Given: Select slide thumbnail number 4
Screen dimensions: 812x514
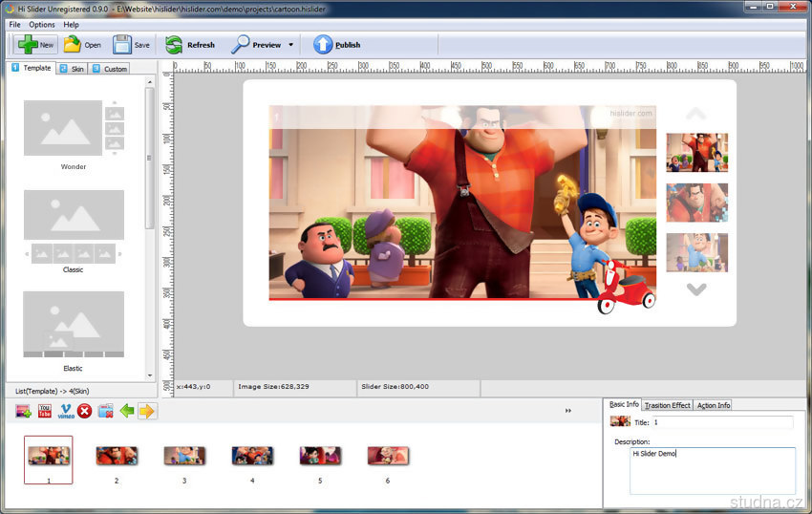Looking at the screenshot, I should pyautogui.click(x=252, y=456).
